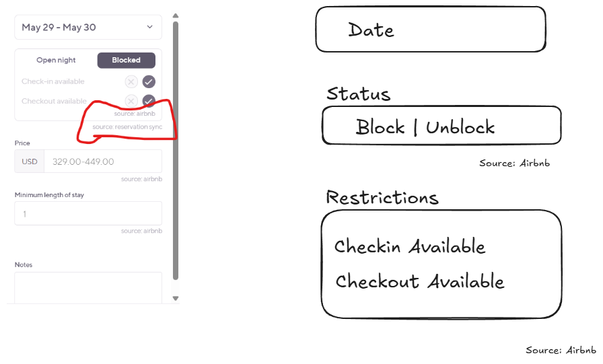Click the scrollbar down arrow
Screen dimensions: 603x364
[x=176, y=298]
